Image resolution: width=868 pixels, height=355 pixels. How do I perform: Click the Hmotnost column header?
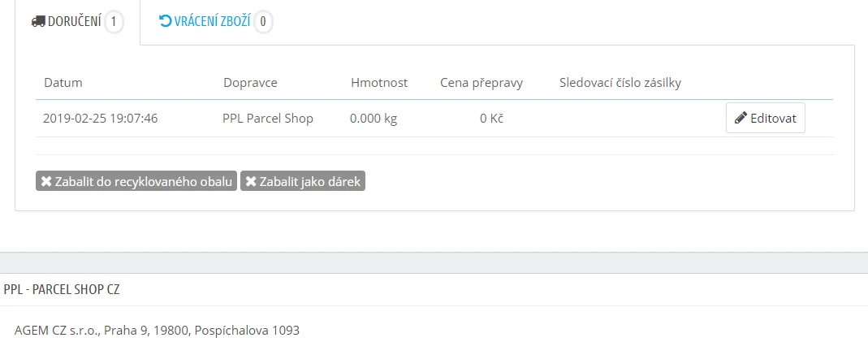point(379,83)
